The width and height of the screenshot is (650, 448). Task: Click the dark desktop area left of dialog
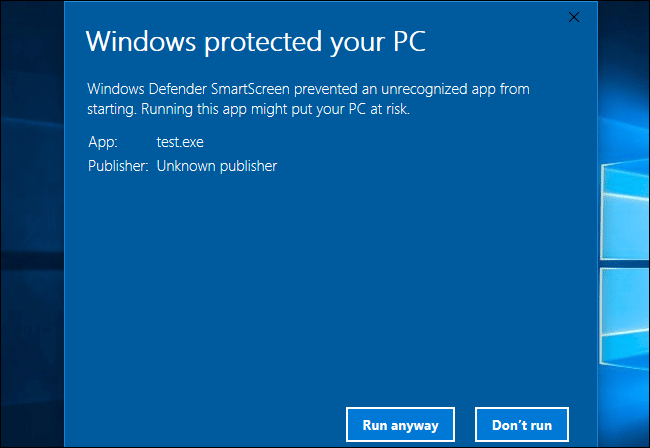[32, 224]
